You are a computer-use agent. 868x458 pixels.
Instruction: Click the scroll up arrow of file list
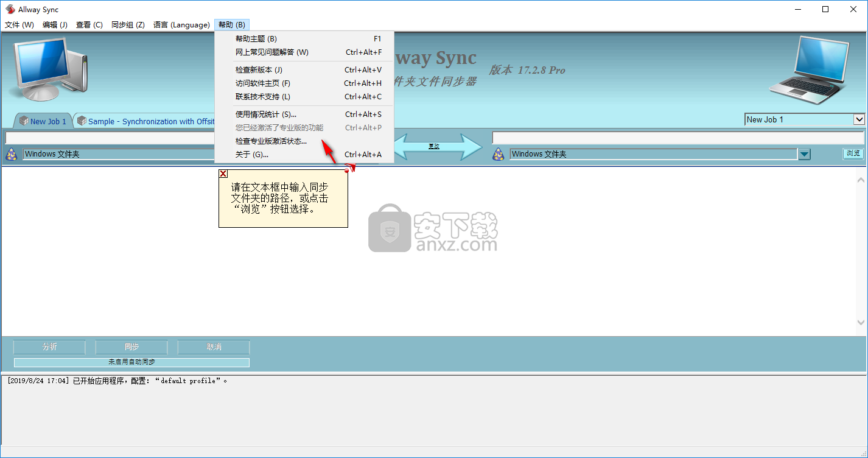(861, 180)
